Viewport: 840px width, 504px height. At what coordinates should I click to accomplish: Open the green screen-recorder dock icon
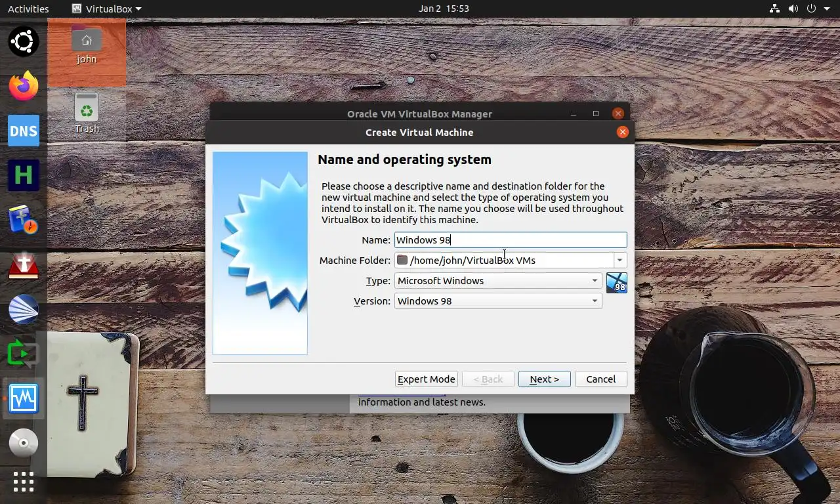click(x=24, y=354)
